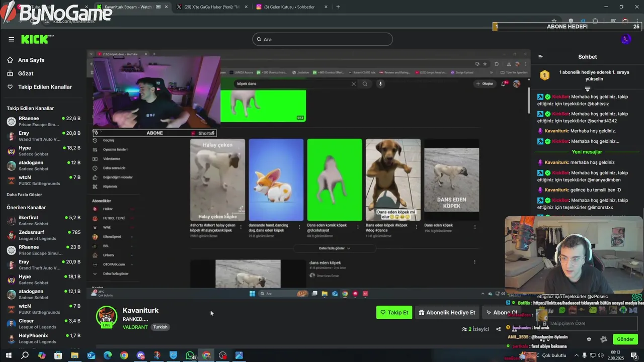Image resolution: width=644 pixels, height=362 pixels.
Task: Send chat message with Gönder
Action: click(x=625, y=339)
